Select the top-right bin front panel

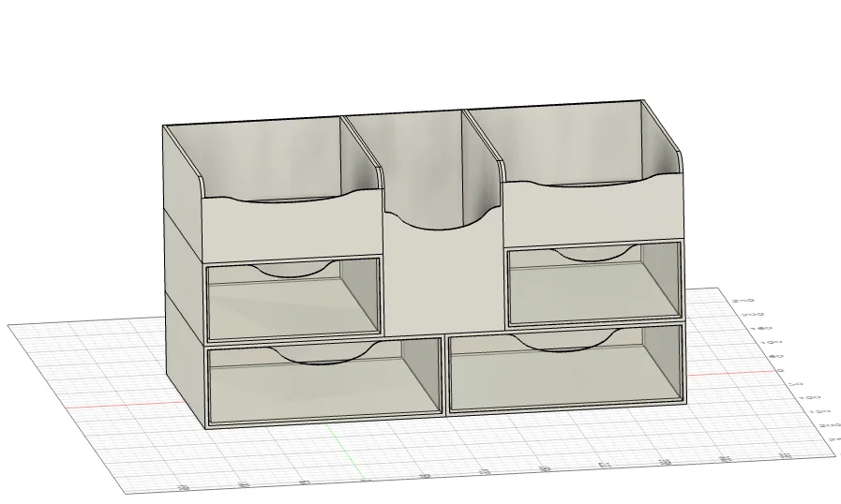593,210
